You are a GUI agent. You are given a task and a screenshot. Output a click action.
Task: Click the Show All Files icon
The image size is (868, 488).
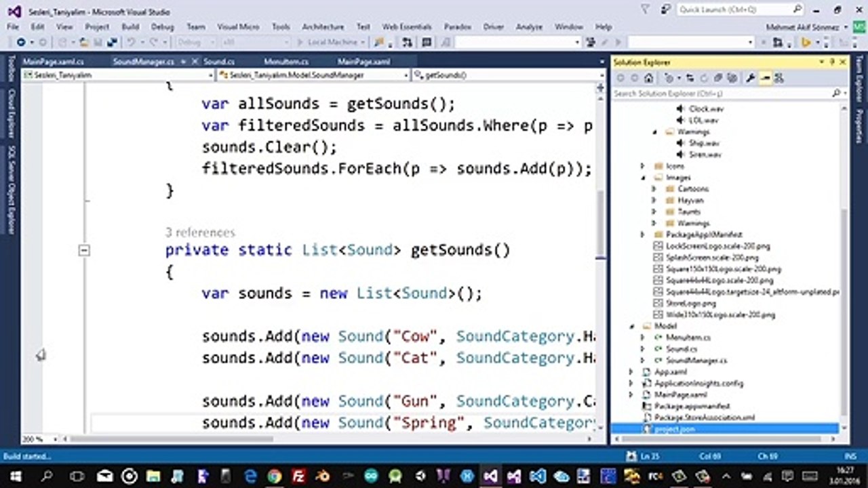(732, 78)
